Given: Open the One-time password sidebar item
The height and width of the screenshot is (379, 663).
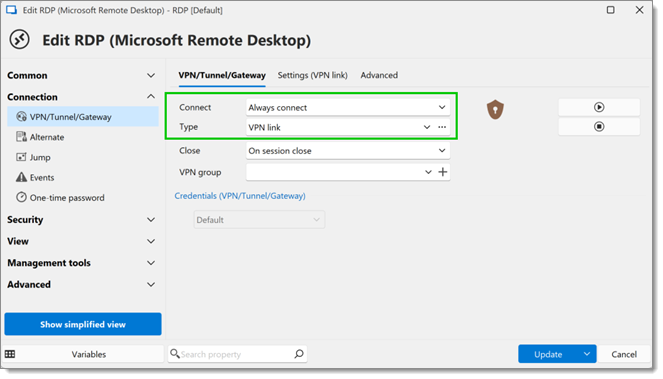Looking at the screenshot, I should pos(83,198).
